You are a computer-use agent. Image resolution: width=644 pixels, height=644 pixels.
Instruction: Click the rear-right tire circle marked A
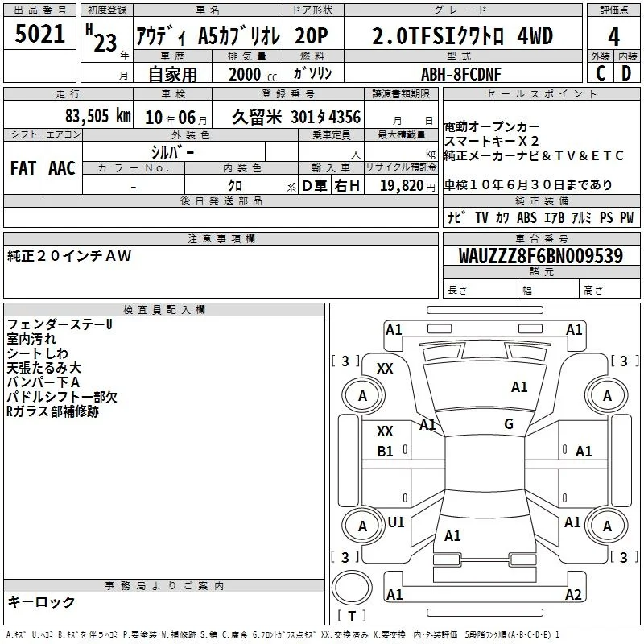click(x=607, y=526)
